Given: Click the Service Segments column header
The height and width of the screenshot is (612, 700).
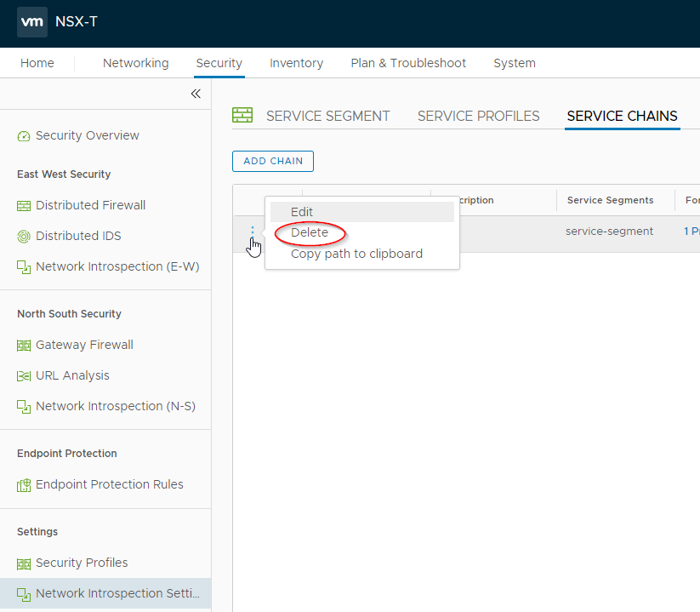Looking at the screenshot, I should (610, 200).
